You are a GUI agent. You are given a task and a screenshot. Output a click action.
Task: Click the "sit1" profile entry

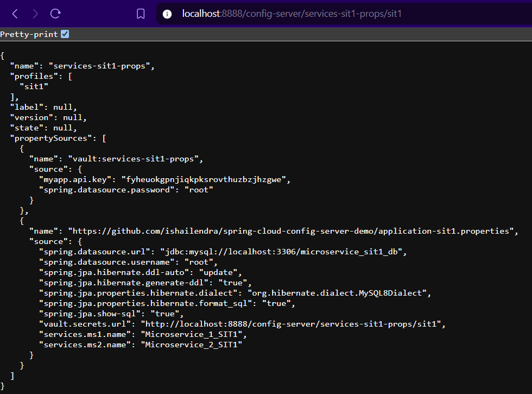tap(34, 86)
